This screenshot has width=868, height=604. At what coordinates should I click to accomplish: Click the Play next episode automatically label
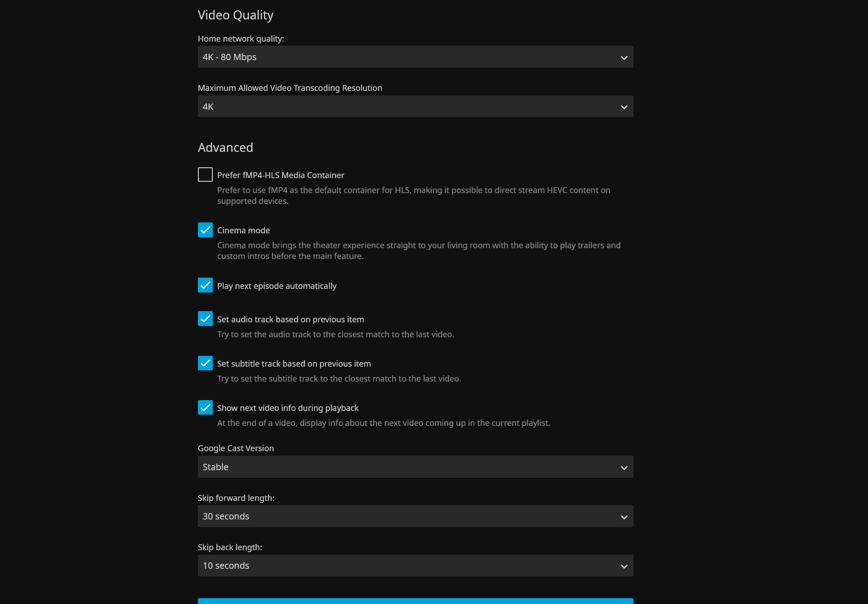point(277,286)
